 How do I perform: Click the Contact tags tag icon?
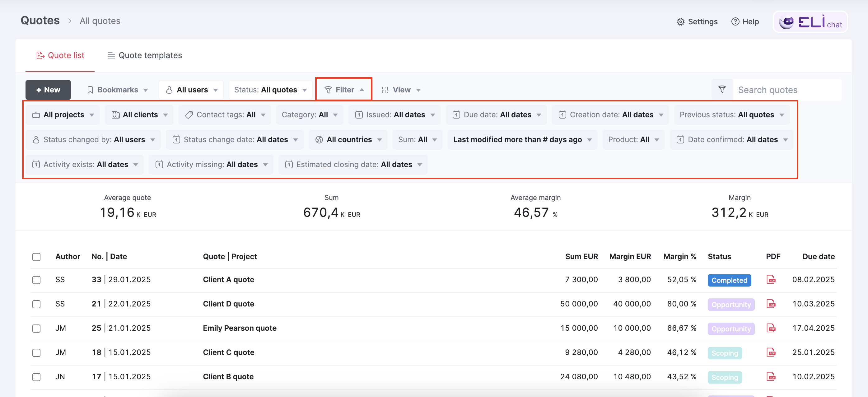[189, 115]
